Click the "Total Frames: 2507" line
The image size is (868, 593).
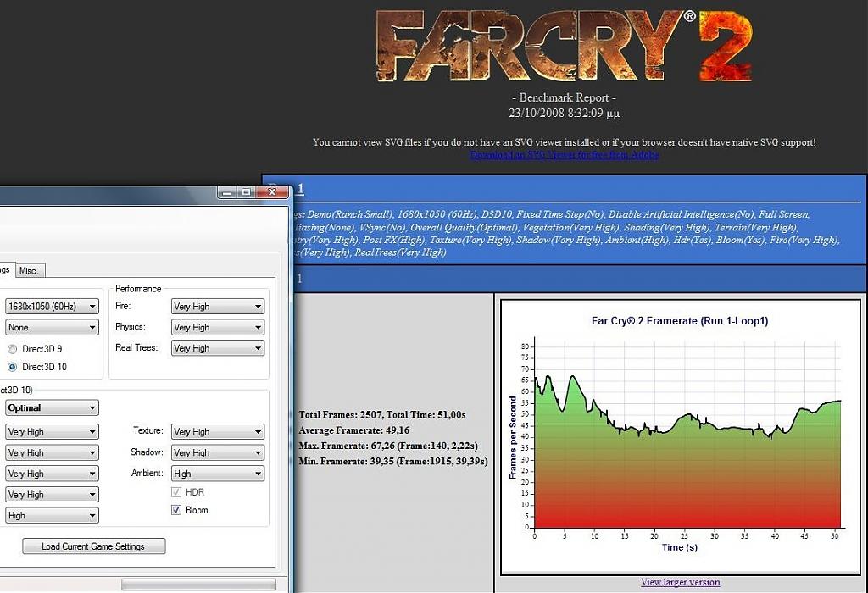[382, 414]
